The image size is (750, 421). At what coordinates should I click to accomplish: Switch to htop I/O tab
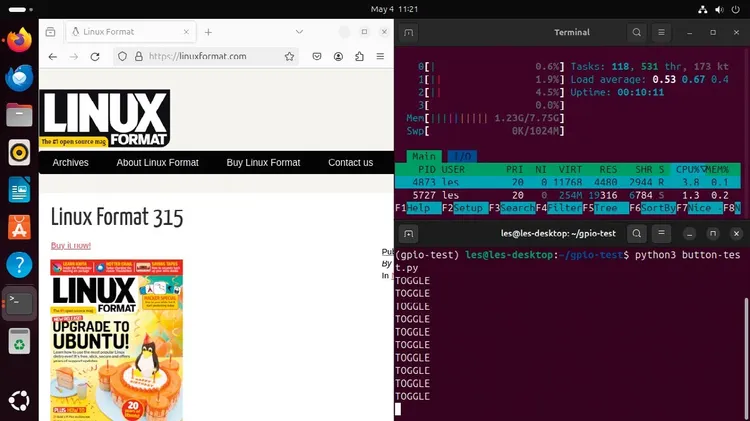462,156
